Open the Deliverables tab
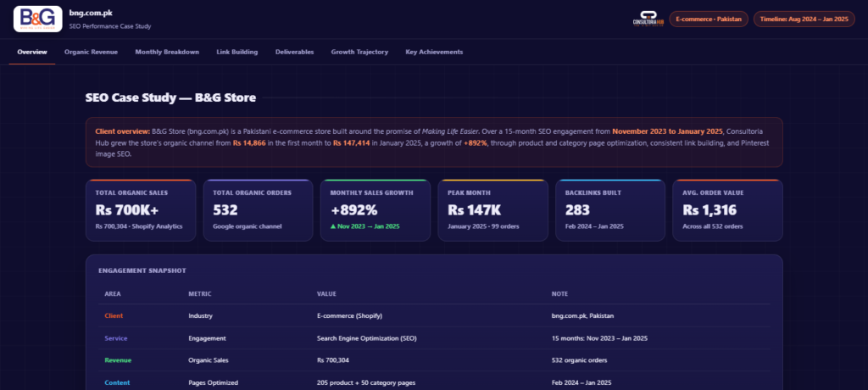This screenshot has height=390, width=868. (x=294, y=52)
